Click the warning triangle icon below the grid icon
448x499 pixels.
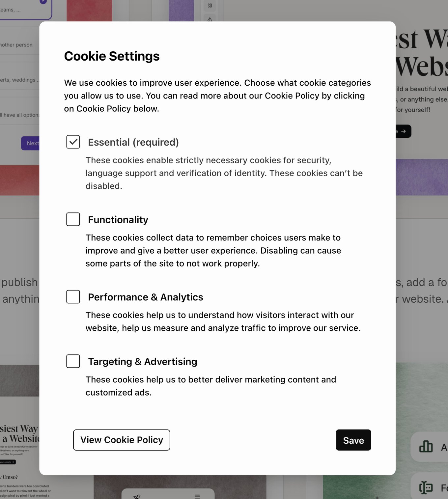[210, 19]
